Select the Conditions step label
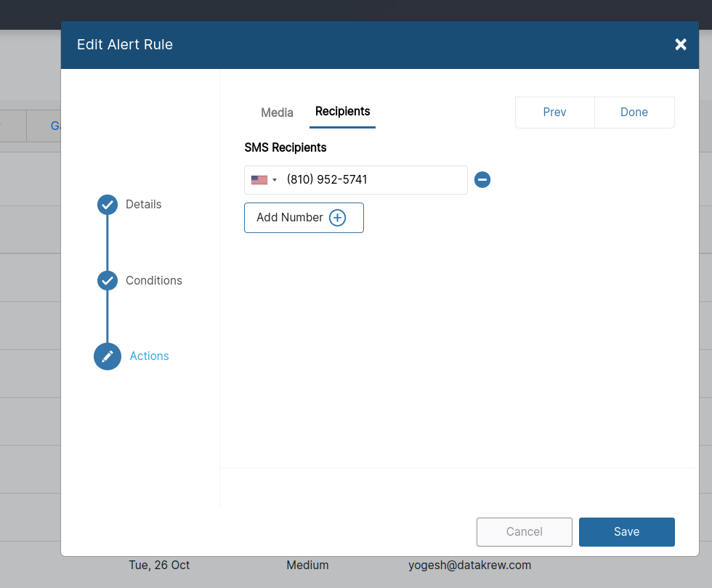 click(154, 280)
